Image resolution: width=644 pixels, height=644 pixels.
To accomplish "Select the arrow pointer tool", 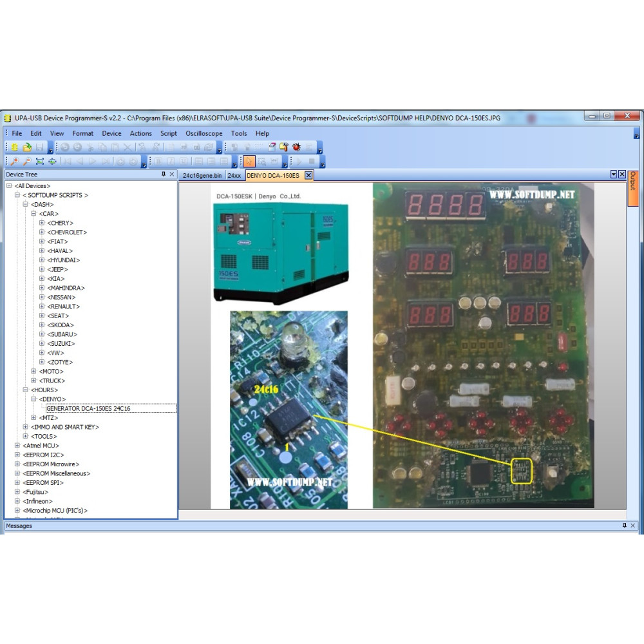I will point(249,162).
